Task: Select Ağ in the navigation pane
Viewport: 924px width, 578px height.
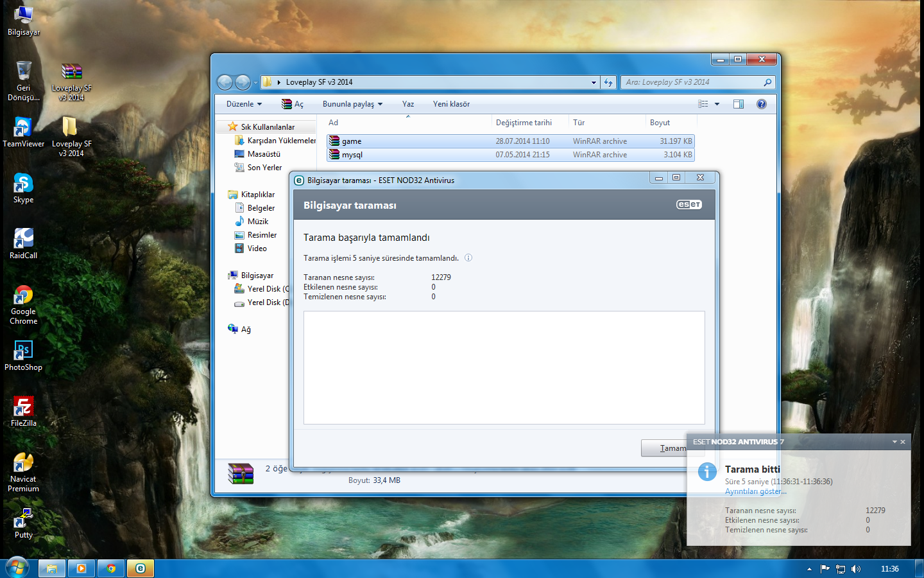Action: coord(239,329)
